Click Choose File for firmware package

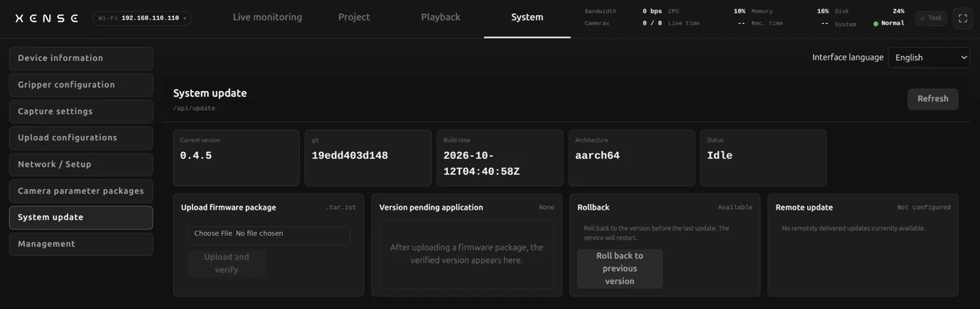[213, 233]
